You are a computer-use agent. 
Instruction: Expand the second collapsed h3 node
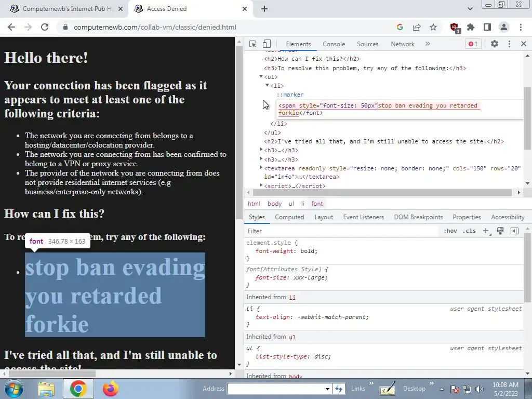click(261, 158)
